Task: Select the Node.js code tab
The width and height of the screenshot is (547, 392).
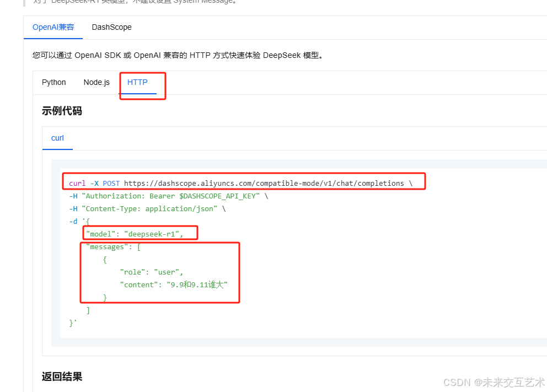Action: click(96, 82)
